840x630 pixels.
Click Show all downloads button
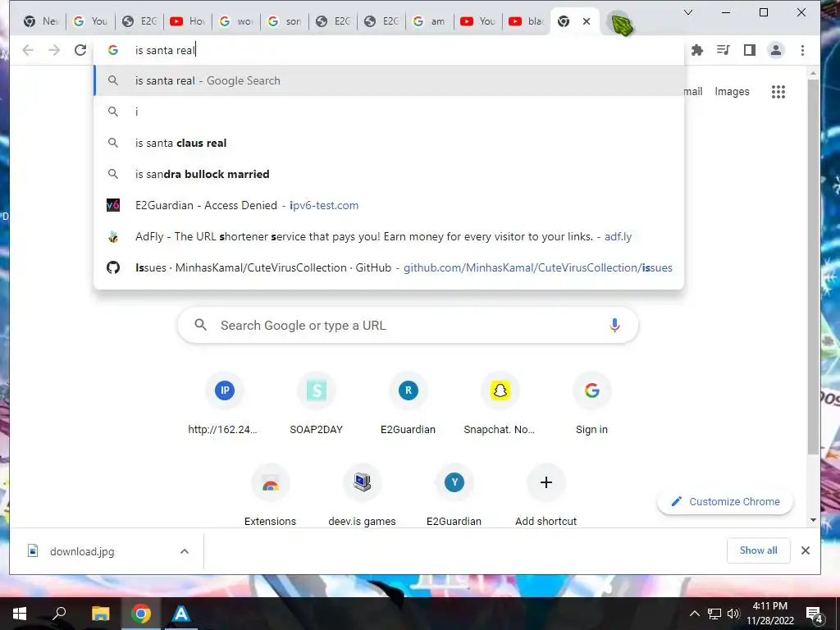(x=758, y=550)
